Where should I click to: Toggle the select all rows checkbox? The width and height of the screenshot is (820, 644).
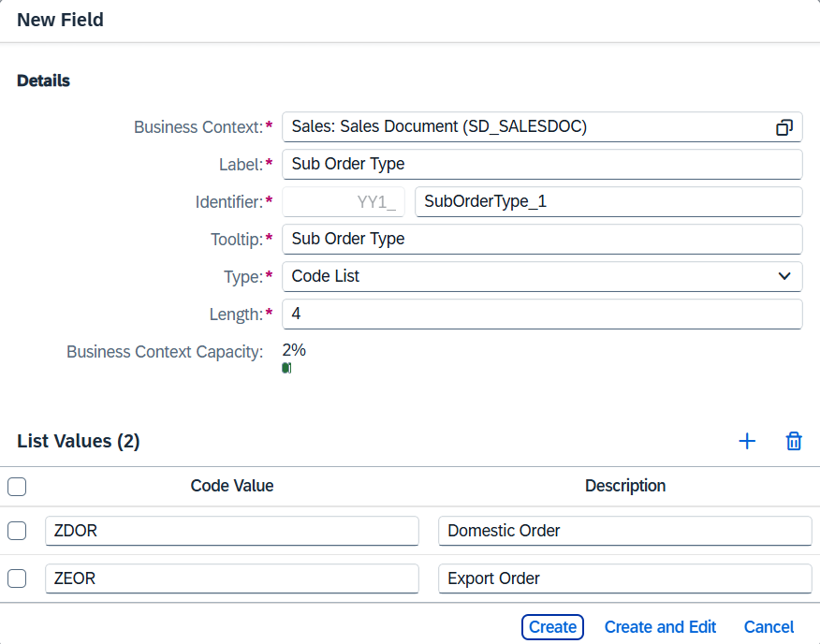(17, 487)
